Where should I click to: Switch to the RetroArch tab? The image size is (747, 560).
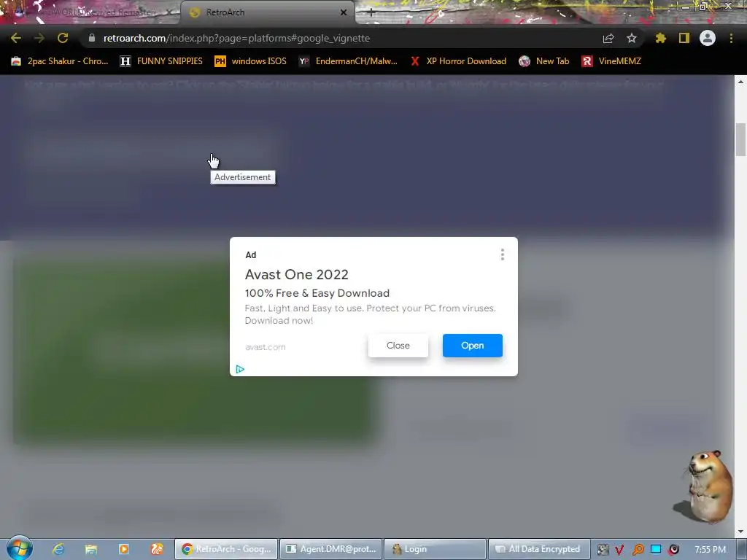click(267, 12)
